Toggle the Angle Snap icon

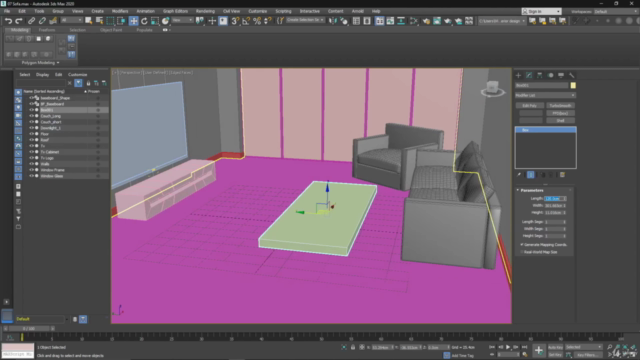click(x=246, y=21)
